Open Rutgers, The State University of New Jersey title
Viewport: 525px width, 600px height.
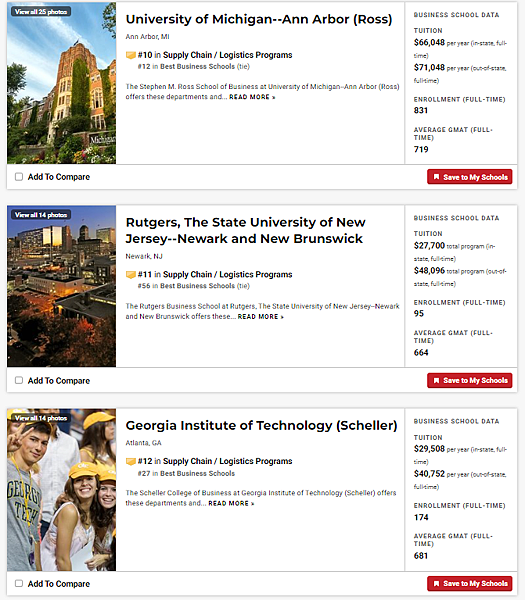point(245,230)
